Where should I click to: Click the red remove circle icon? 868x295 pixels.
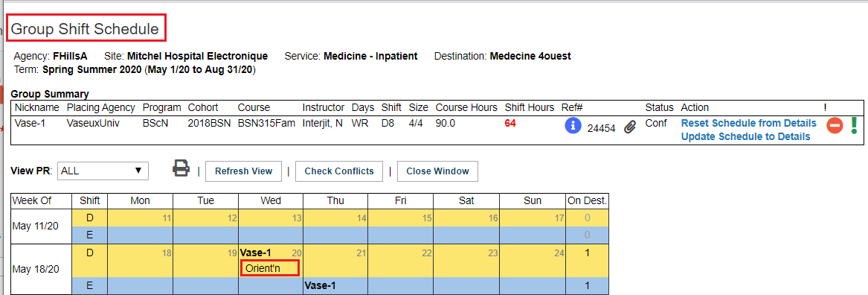point(835,126)
